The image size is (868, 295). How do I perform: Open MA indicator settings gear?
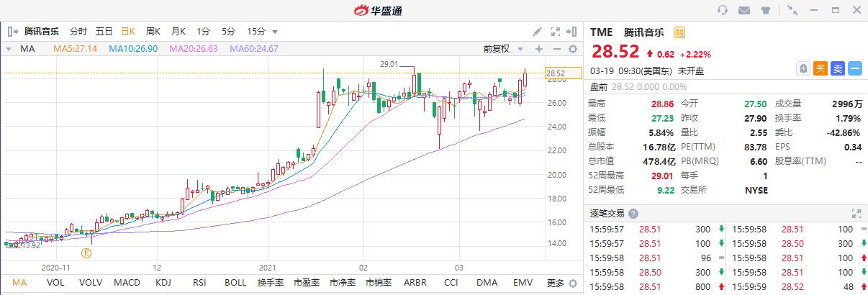pos(573,49)
